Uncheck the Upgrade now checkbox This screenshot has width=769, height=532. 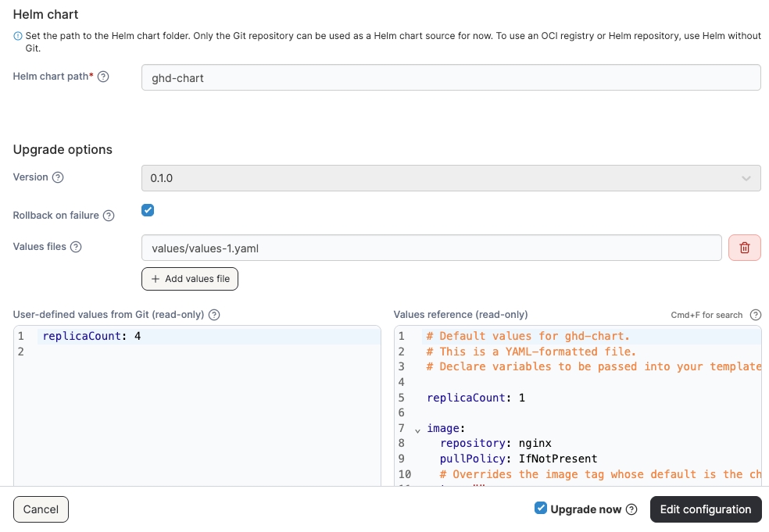point(540,509)
